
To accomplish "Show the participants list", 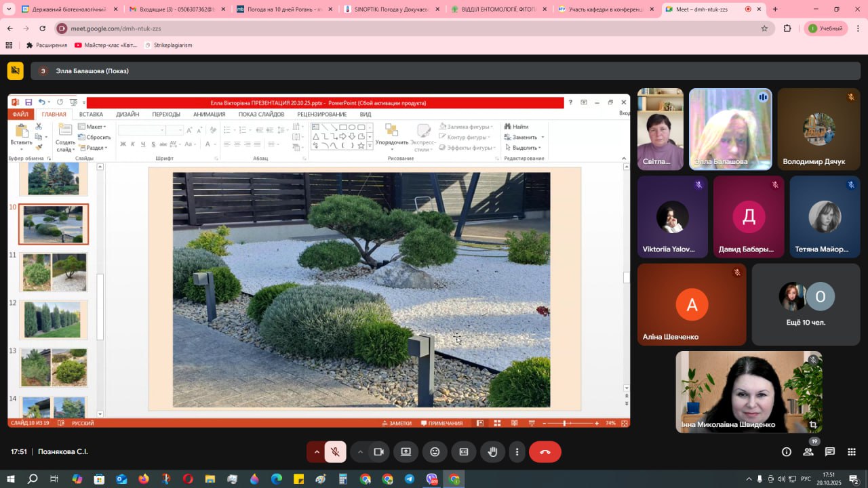I will (x=808, y=452).
